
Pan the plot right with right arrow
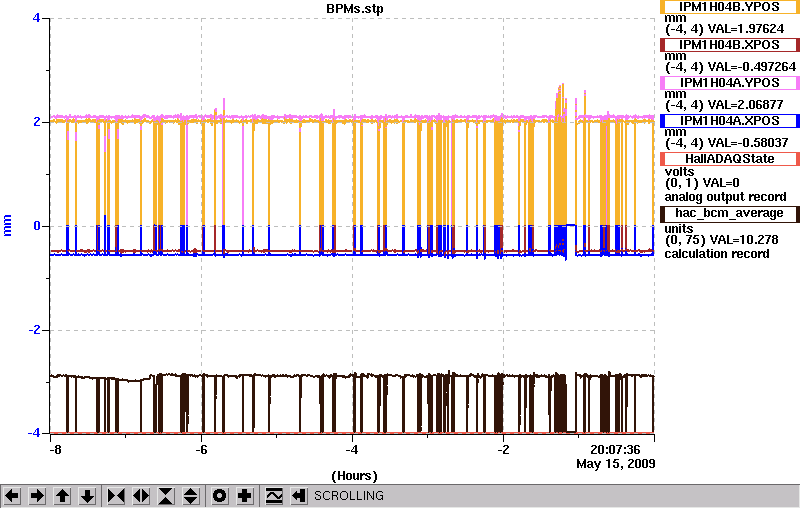pos(37,496)
